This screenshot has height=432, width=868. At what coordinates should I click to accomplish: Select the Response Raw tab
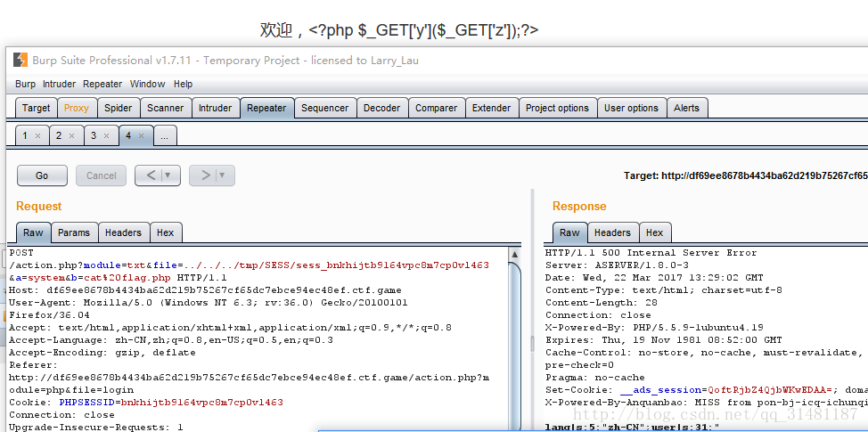[569, 232]
